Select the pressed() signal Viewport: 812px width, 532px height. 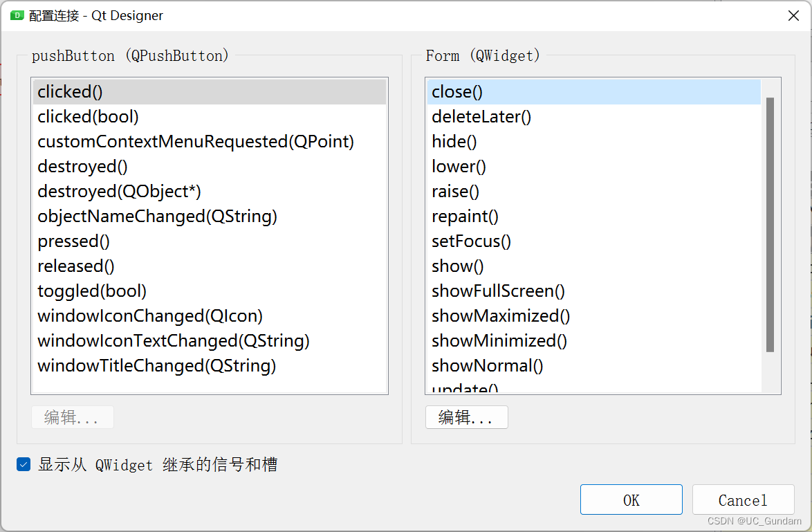click(209, 241)
